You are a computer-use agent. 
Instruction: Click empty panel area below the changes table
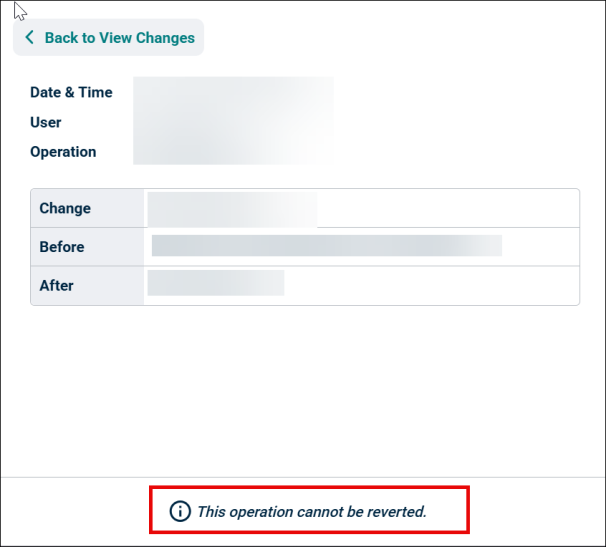tap(303, 390)
